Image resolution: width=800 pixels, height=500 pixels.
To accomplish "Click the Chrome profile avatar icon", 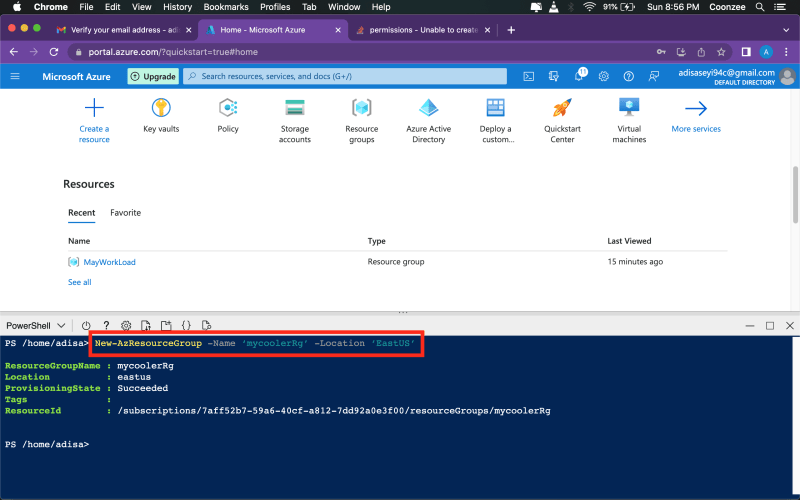I will coord(766,52).
